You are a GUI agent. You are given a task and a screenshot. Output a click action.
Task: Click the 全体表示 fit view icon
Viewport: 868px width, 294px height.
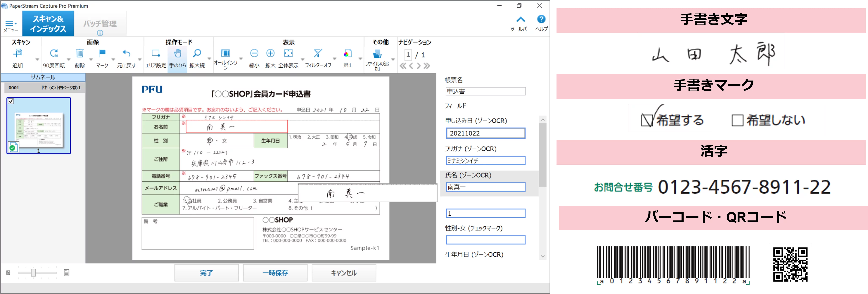coord(288,53)
